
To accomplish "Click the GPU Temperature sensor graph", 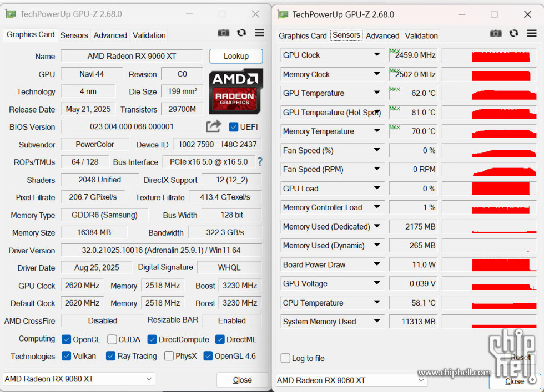I will (488, 94).
